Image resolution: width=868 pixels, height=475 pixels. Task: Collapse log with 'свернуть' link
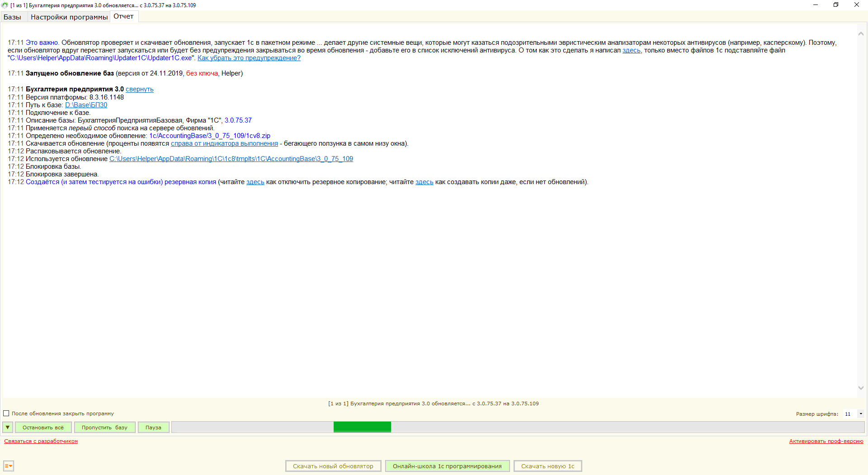pyautogui.click(x=139, y=90)
